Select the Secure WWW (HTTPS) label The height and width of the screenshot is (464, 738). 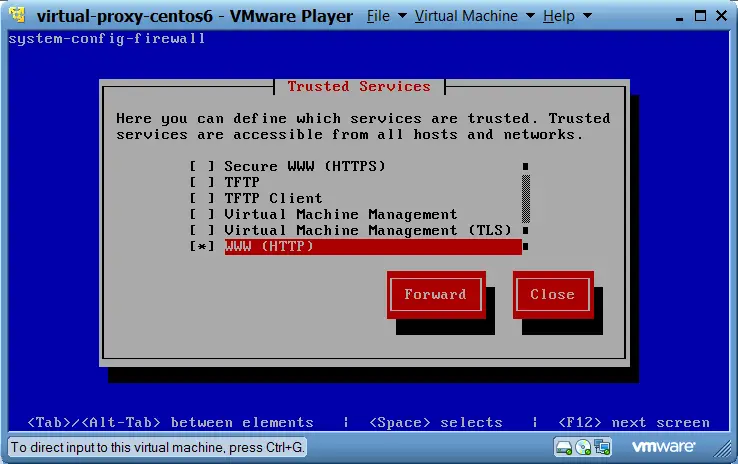(x=305, y=166)
